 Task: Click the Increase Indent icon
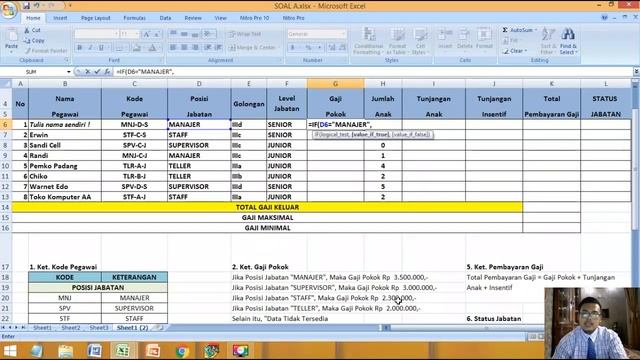coord(219,48)
